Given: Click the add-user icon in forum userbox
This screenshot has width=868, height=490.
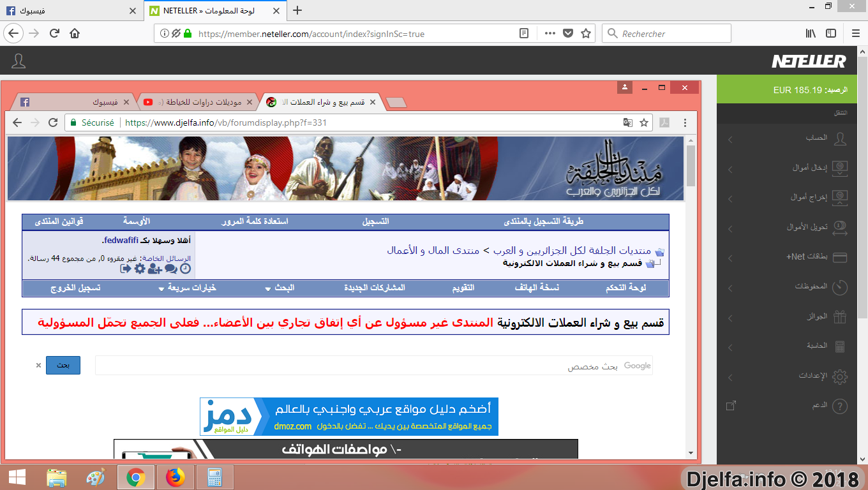Looking at the screenshot, I should 155,269.
